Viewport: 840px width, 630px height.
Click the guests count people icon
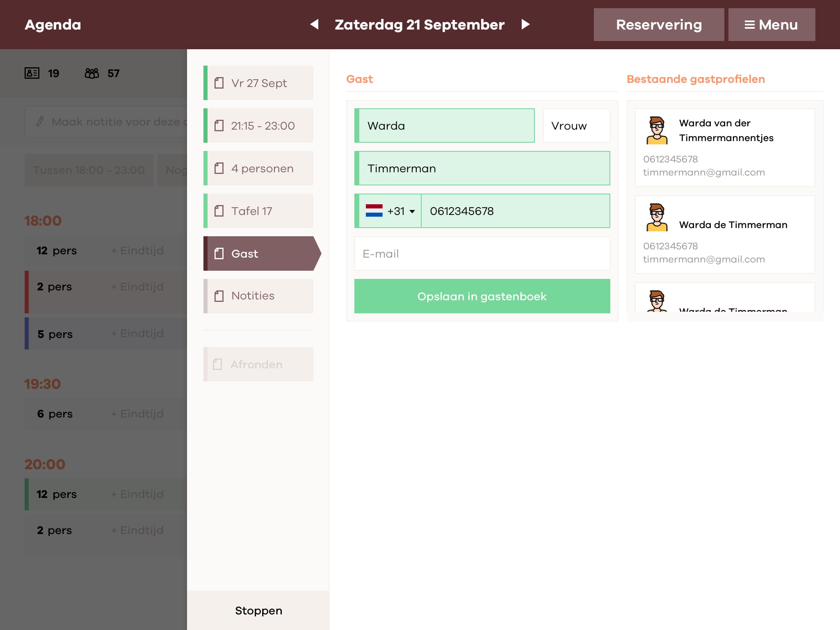click(92, 73)
